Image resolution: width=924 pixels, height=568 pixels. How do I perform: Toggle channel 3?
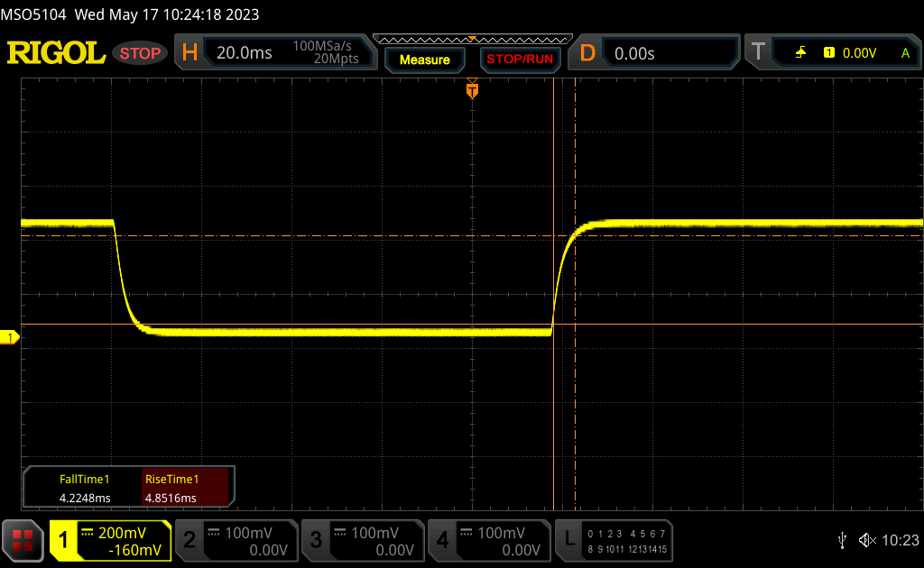point(316,540)
